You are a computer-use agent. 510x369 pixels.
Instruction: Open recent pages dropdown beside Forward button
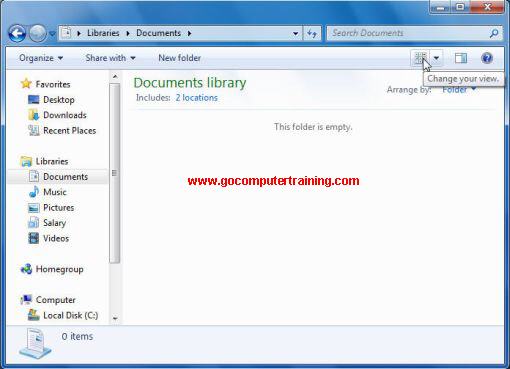click(x=52, y=34)
